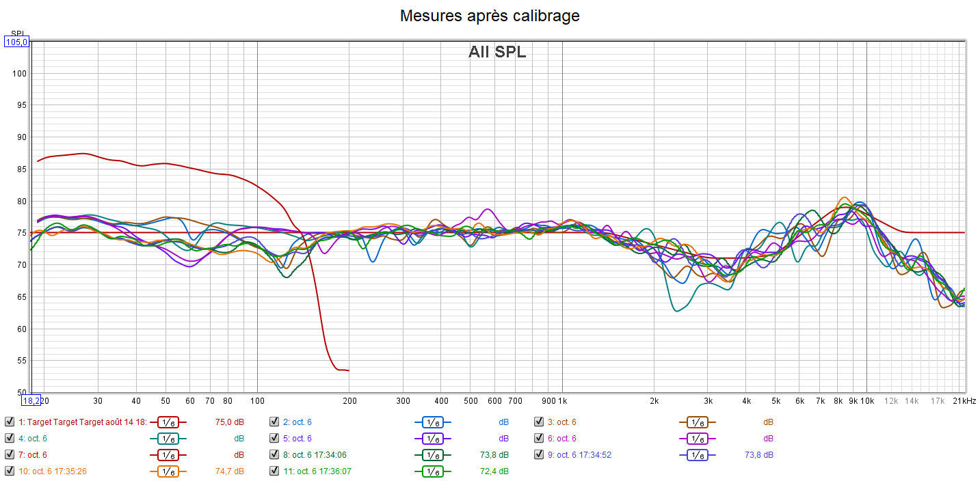Click the 1/6 smoothing icon of trace 5
This screenshot has width=980, height=481.
[432, 439]
